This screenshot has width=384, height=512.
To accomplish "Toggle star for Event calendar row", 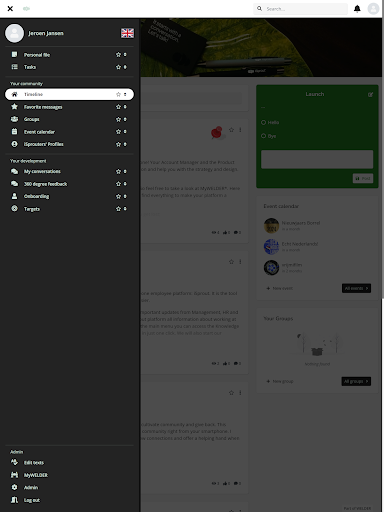I will click(118, 132).
